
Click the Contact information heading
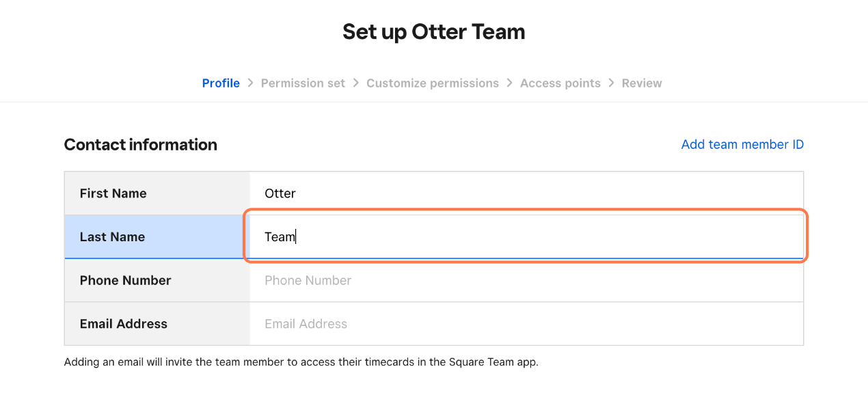[x=141, y=144]
